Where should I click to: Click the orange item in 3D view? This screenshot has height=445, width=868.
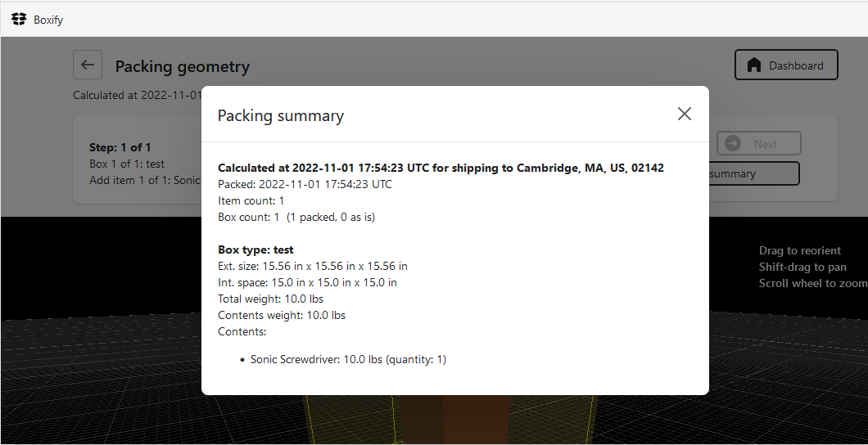(x=475, y=421)
